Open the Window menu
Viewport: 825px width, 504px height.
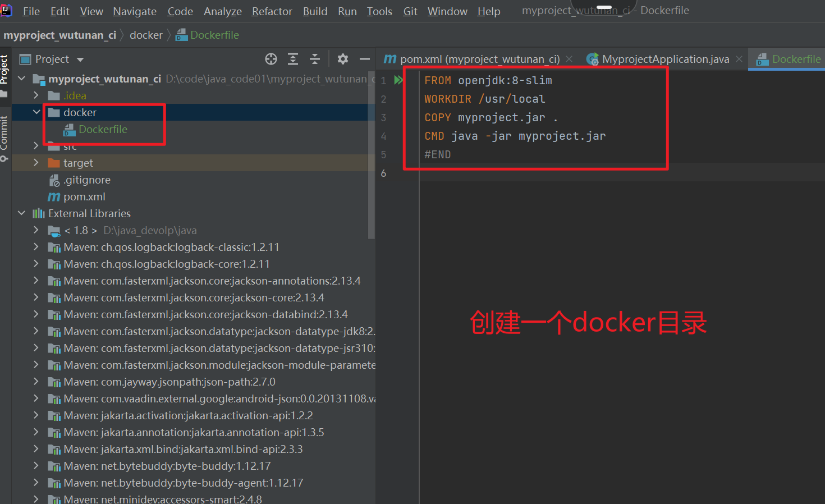tap(447, 11)
